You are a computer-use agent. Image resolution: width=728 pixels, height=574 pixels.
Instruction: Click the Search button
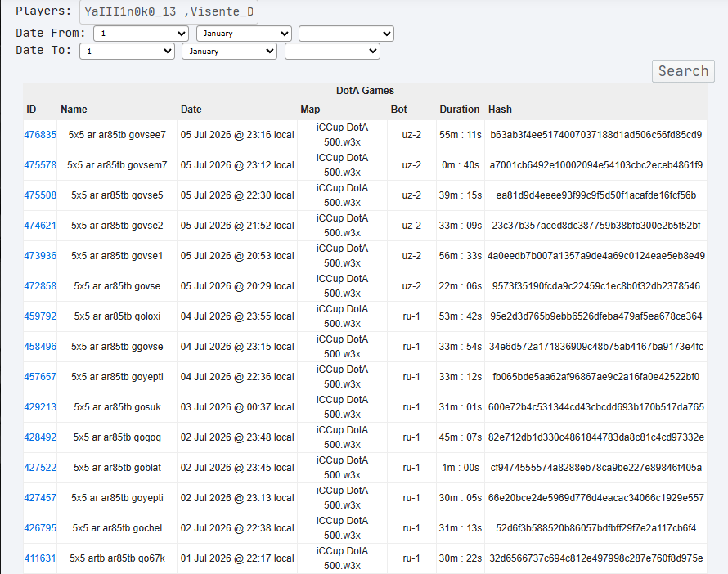click(x=683, y=71)
